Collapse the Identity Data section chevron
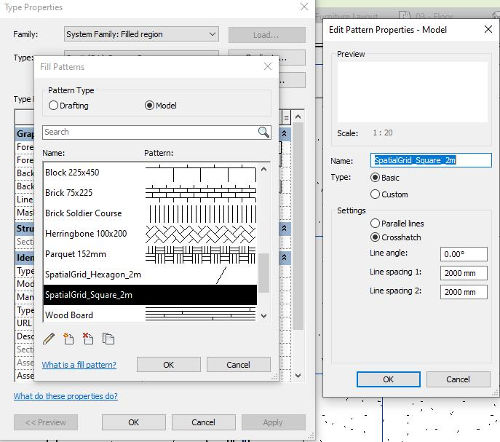Screen dimensions: 500x442 284,257
